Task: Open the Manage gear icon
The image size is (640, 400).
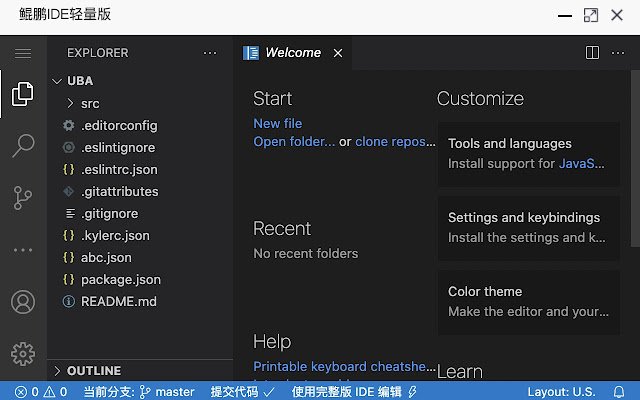Action: click(x=23, y=354)
